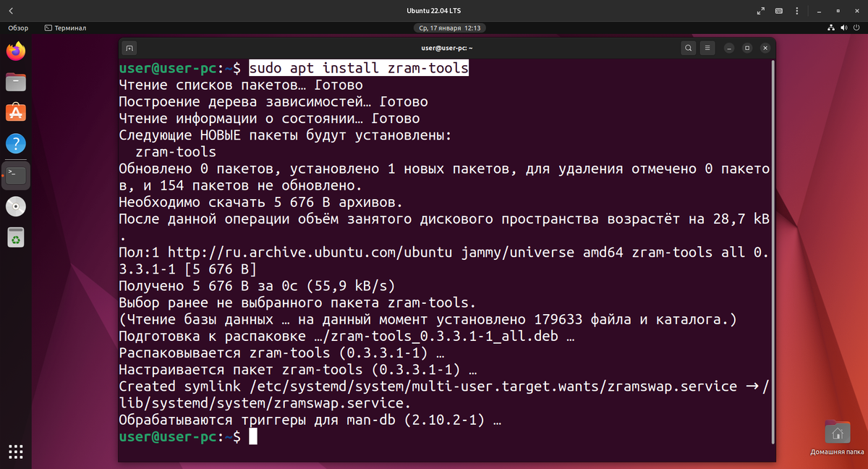Open the Домашняя папка desktop folder
Viewport: 868px width, 469px height.
pyautogui.click(x=837, y=437)
